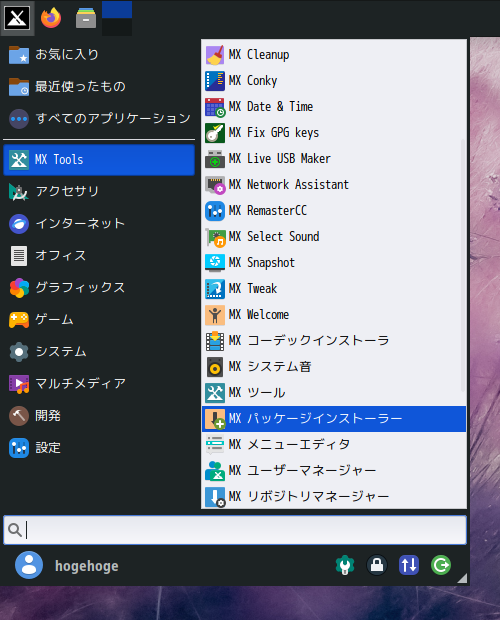Screen dimensions: 500x620
Task: Open MX Live USB Maker
Action: [x=334, y=159]
